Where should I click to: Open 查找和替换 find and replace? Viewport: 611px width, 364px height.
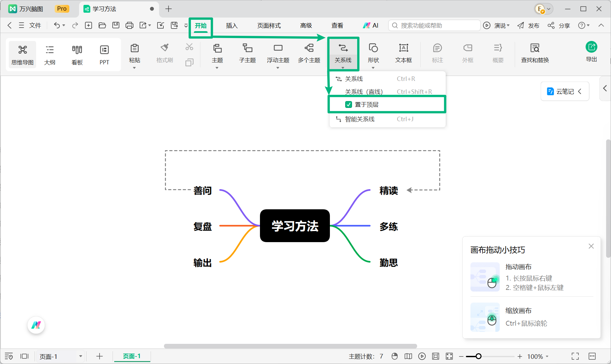click(535, 54)
